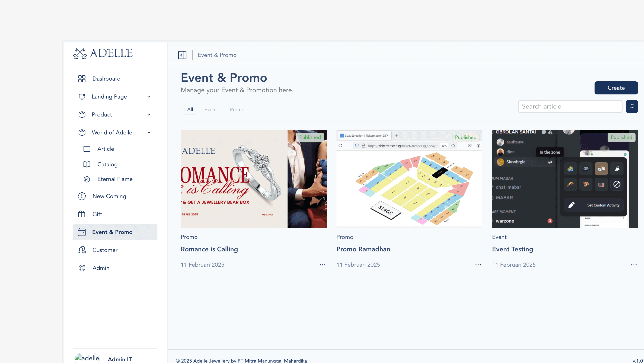Click the search magnifier icon

pos(632,106)
